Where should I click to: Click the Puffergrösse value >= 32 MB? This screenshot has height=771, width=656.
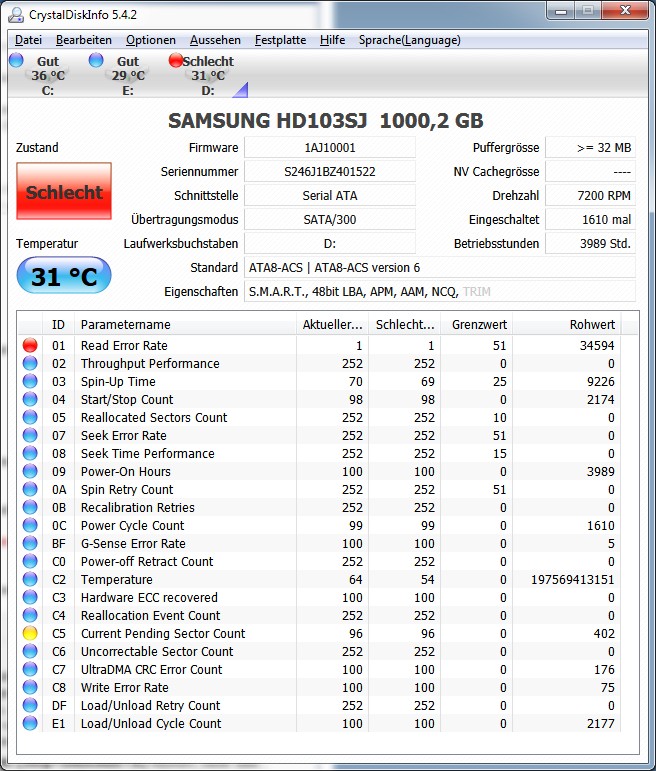click(x=590, y=148)
